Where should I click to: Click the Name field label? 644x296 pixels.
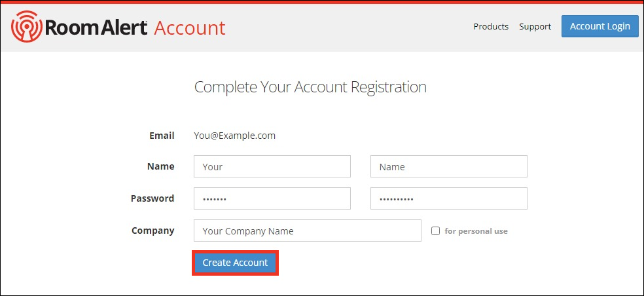click(x=160, y=166)
